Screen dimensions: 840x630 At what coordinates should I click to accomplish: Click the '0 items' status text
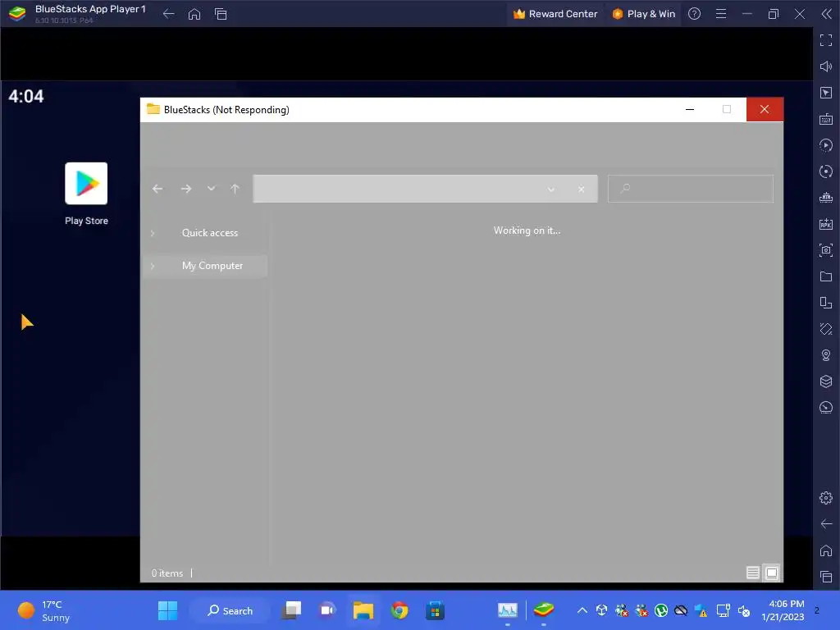(167, 573)
